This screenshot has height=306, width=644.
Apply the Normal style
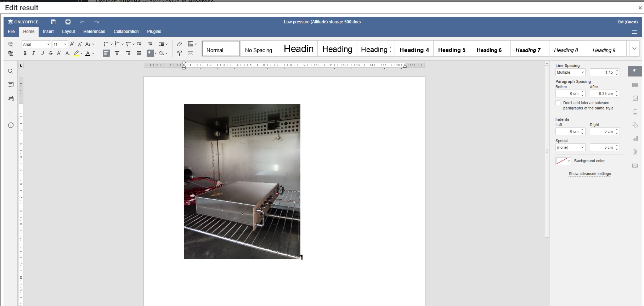coord(221,49)
